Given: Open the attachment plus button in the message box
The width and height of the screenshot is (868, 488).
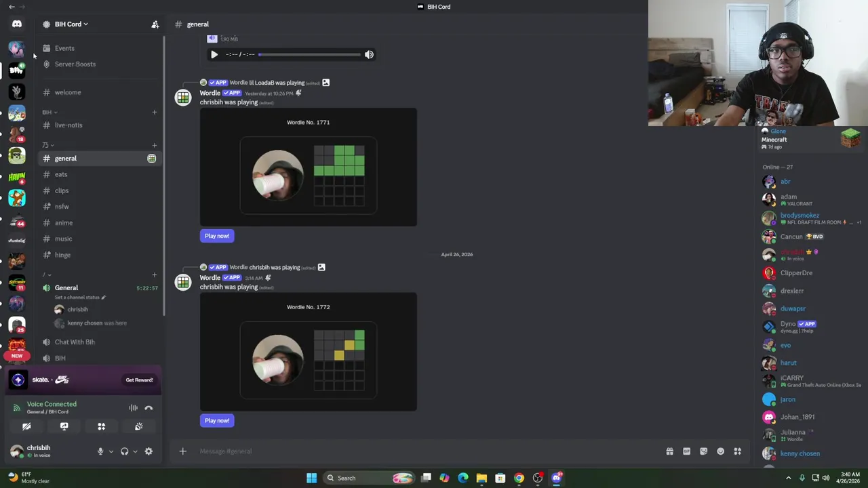Looking at the screenshot, I should (182, 451).
